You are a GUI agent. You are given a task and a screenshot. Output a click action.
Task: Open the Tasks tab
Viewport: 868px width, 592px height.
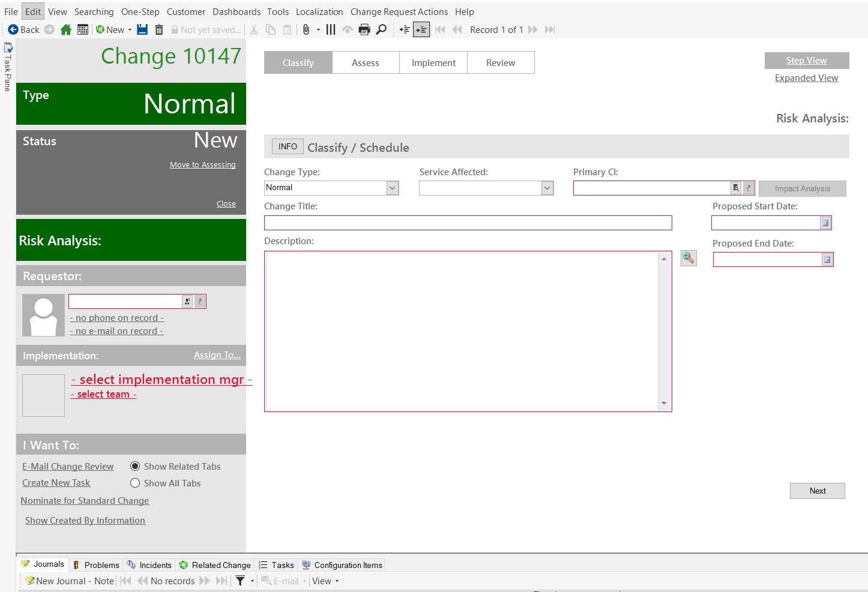(x=276, y=565)
